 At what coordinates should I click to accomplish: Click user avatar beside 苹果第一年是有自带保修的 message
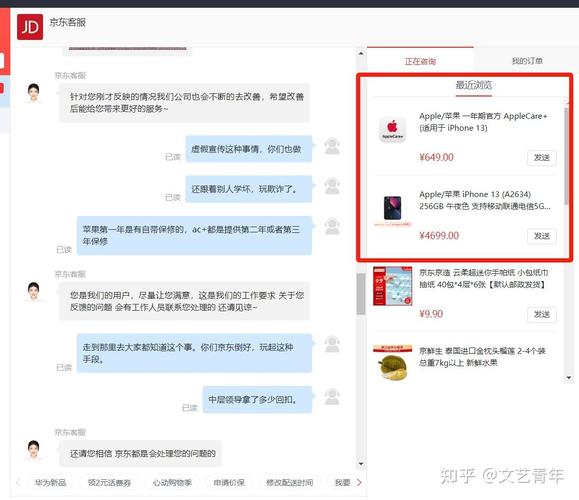[x=332, y=226]
